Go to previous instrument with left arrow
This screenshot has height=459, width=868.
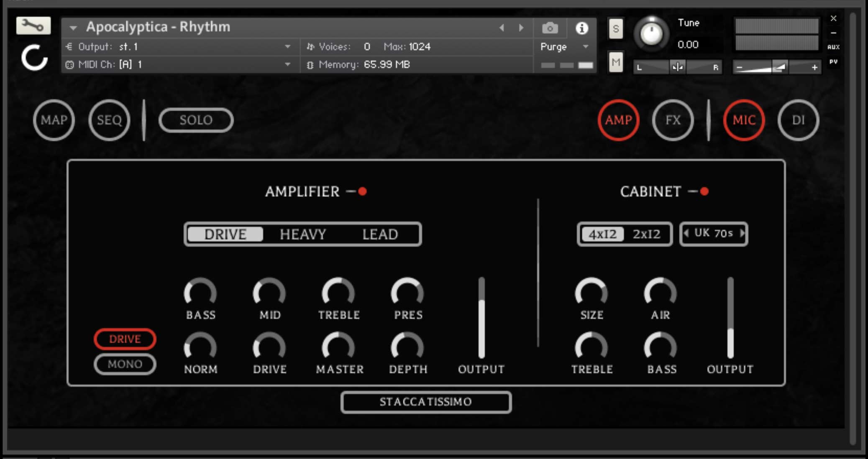coord(502,28)
